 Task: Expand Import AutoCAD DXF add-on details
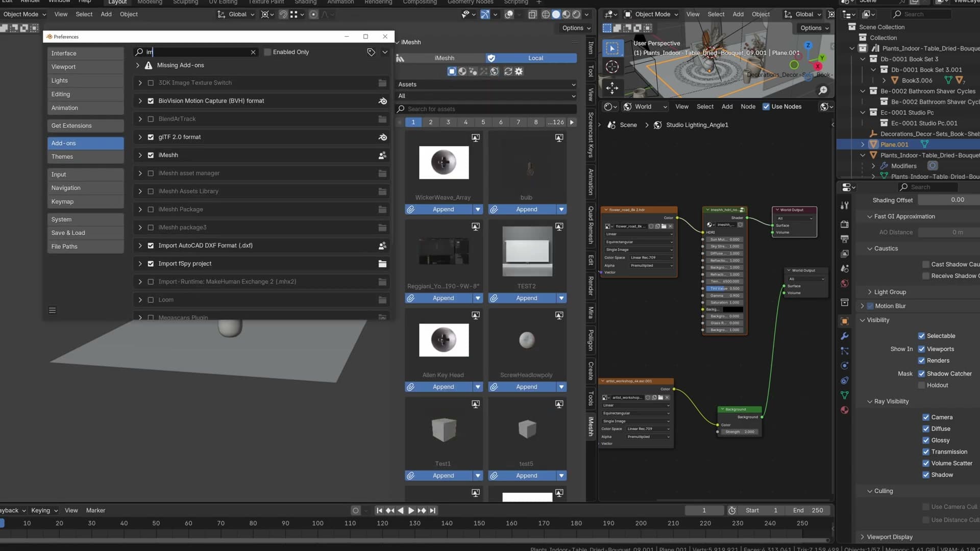[140, 245]
